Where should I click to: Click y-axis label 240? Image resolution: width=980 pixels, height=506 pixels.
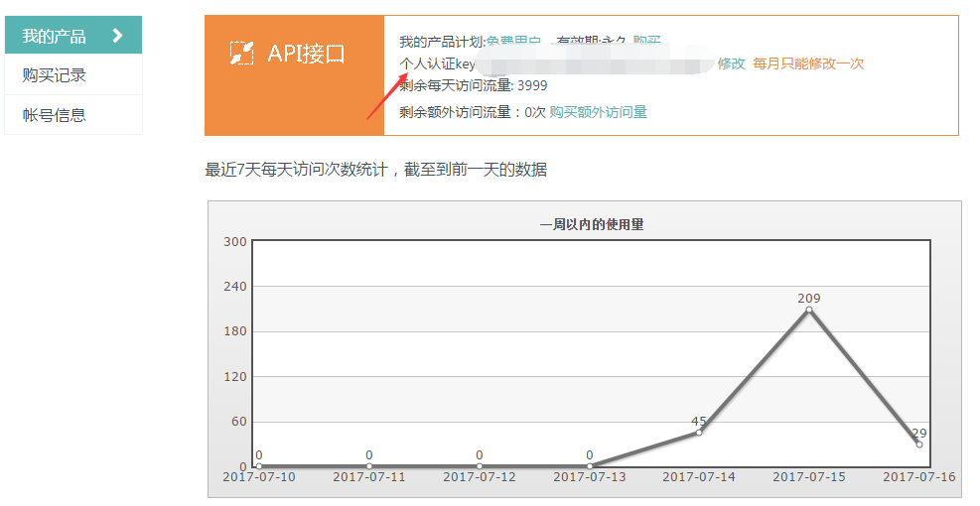point(235,286)
